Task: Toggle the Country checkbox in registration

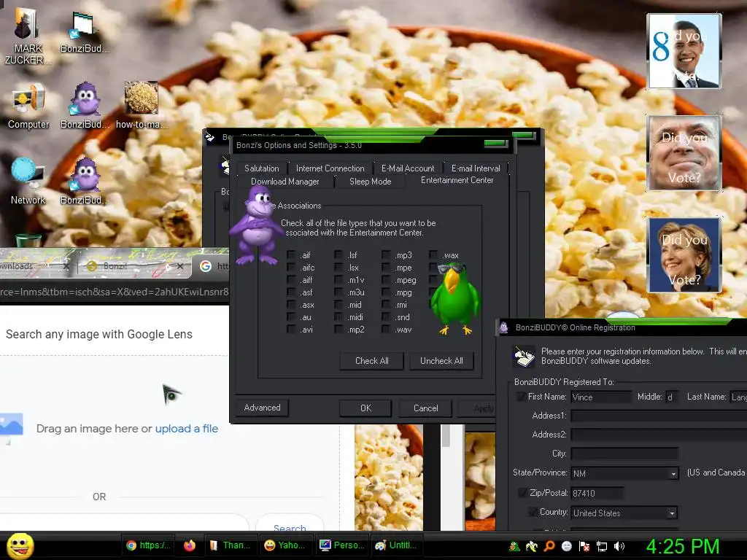Action: (x=533, y=513)
